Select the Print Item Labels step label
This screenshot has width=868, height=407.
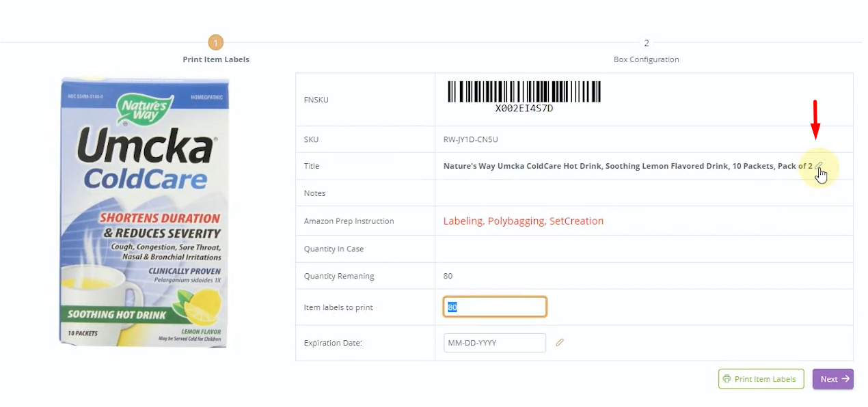click(215, 59)
